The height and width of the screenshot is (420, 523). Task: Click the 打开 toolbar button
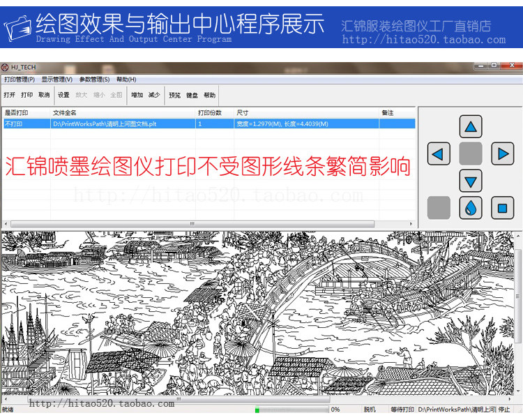tap(9, 95)
